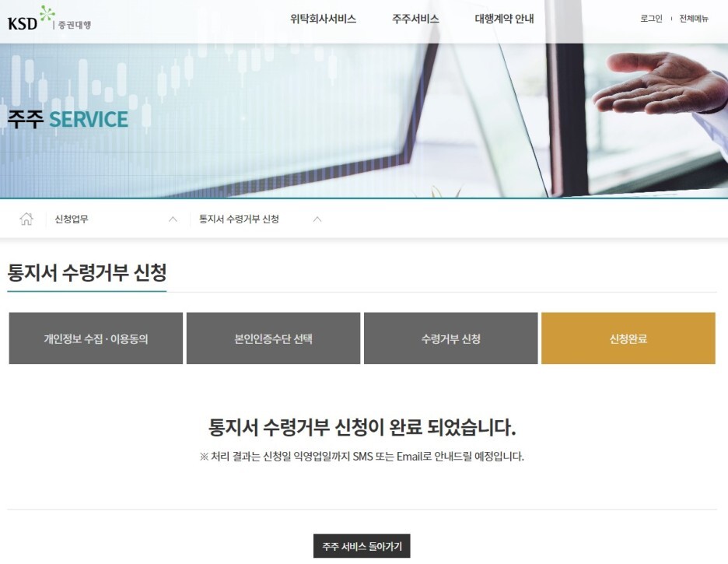Image resolution: width=728 pixels, height=564 pixels.
Task: Open the 위탁회사서비스 menu
Action: tap(323, 19)
